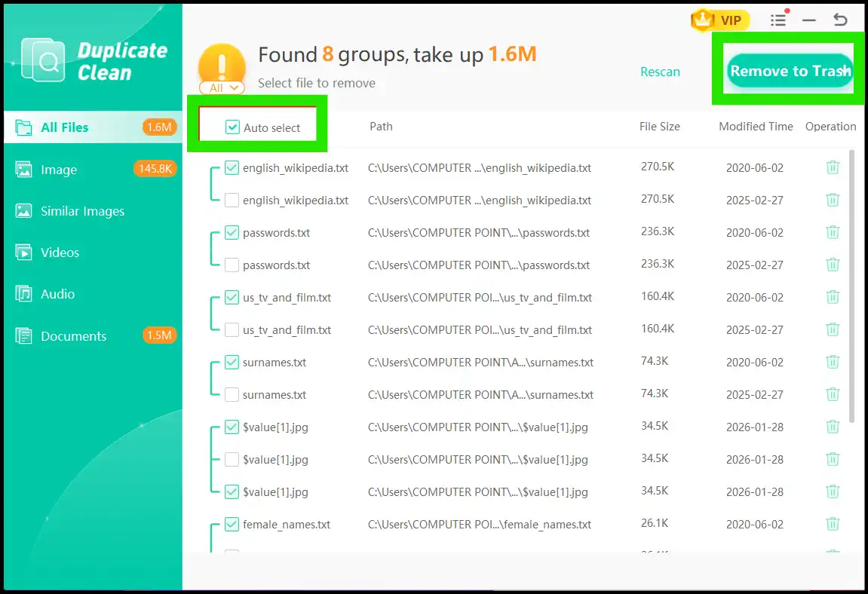
Task: Click the Rescan link
Action: (x=660, y=72)
